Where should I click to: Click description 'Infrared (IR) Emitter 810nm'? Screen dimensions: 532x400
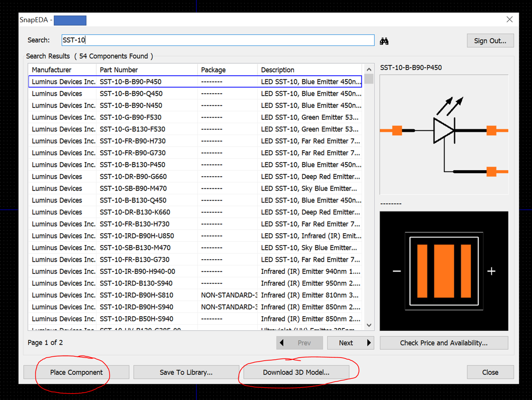click(x=310, y=295)
